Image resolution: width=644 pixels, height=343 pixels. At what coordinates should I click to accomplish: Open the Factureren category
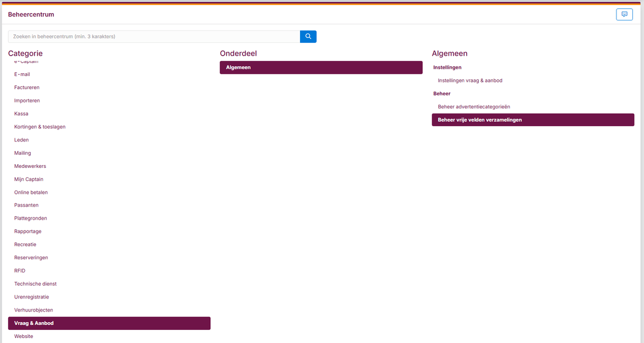(27, 88)
